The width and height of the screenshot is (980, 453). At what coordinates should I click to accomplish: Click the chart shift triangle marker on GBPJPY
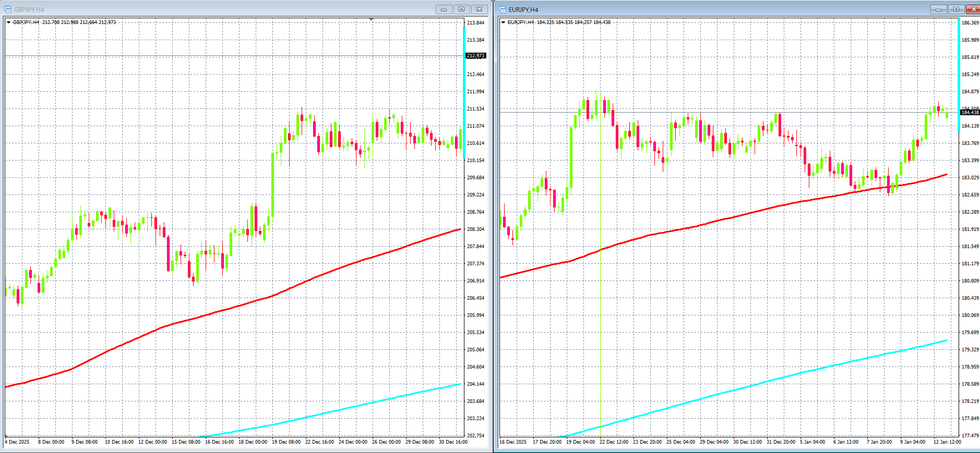(371, 20)
